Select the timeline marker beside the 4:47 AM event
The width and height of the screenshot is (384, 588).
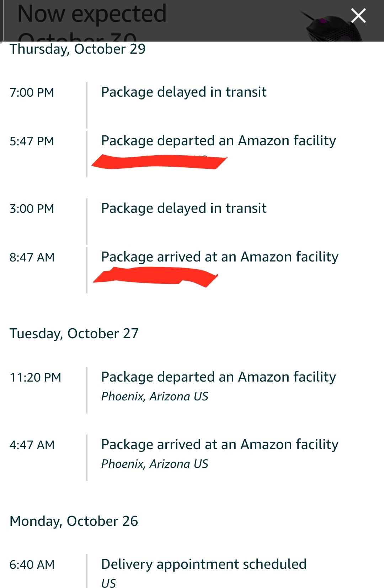87,455
